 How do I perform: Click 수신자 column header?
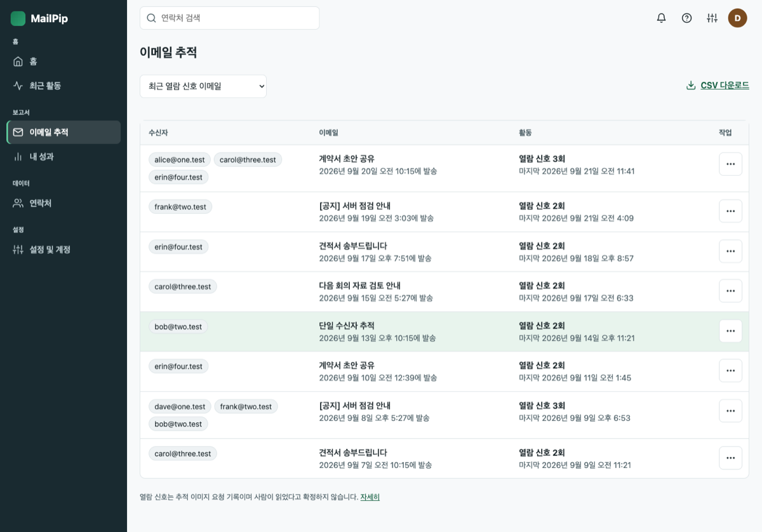pyautogui.click(x=158, y=133)
